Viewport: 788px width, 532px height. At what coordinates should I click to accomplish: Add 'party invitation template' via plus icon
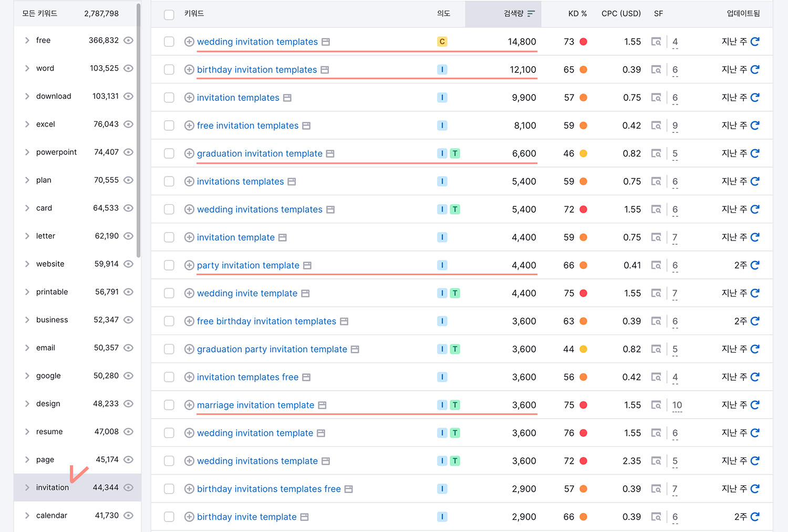[x=189, y=265]
